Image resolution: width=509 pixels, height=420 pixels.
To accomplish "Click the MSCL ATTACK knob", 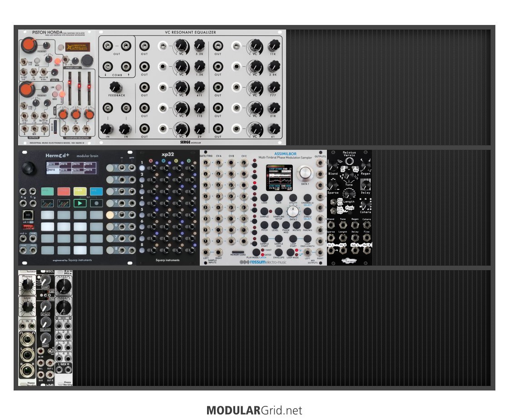I will [x=45, y=306].
